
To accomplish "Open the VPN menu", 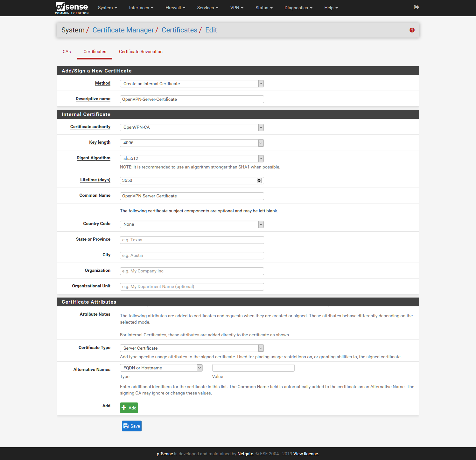I will [x=237, y=8].
